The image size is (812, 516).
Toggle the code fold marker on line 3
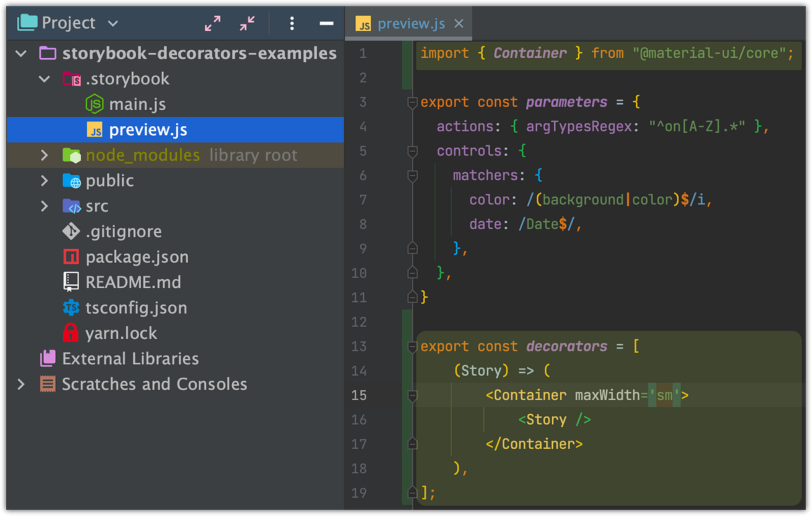[x=412, y=102]
